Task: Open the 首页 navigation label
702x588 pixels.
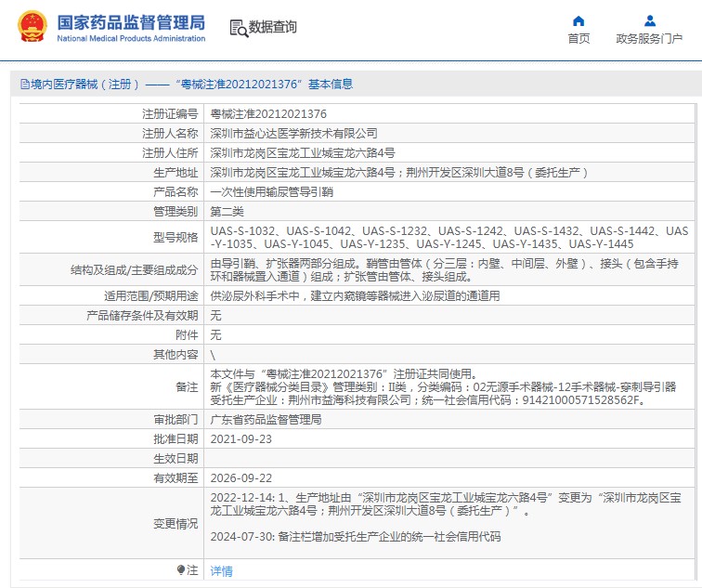Action: 578,39
